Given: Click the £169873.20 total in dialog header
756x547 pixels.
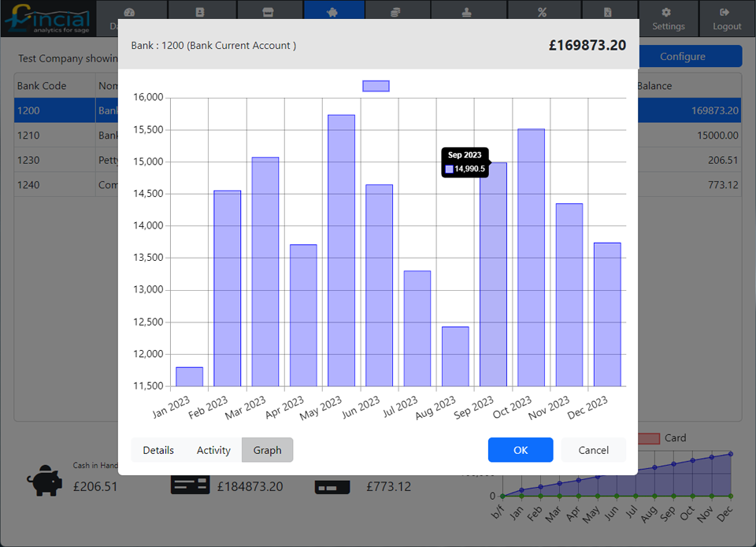Looking at the screenshot, I should pos(587,46).
